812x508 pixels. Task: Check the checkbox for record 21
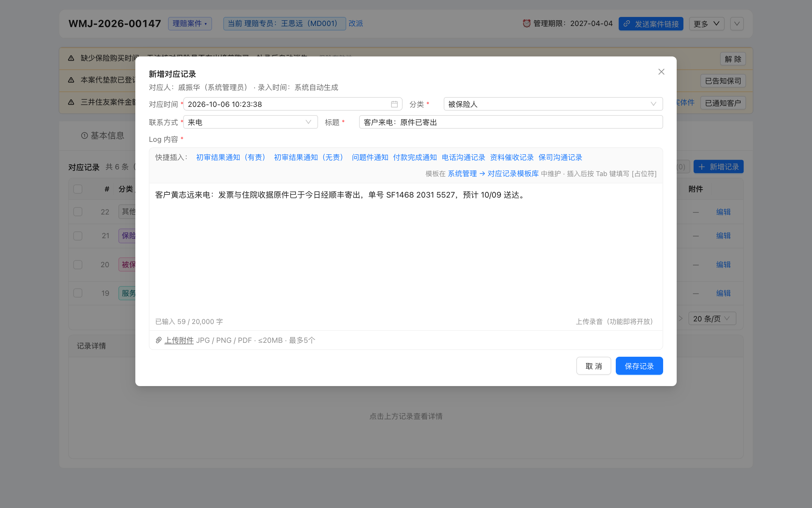coord(78,236)
